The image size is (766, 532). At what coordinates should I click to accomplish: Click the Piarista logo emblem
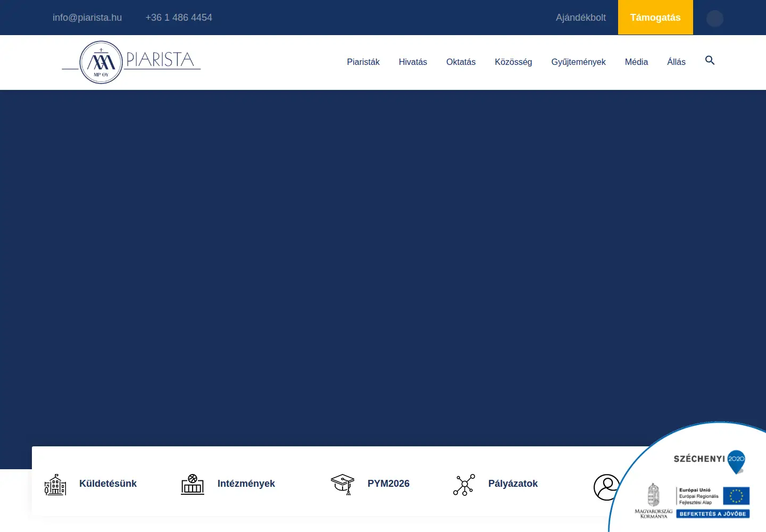[x=101, y=62]
